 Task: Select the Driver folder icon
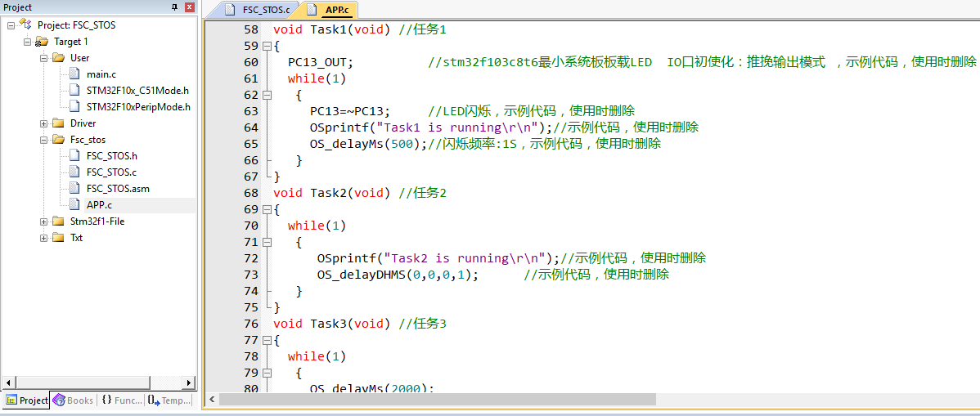coord(58,123)
